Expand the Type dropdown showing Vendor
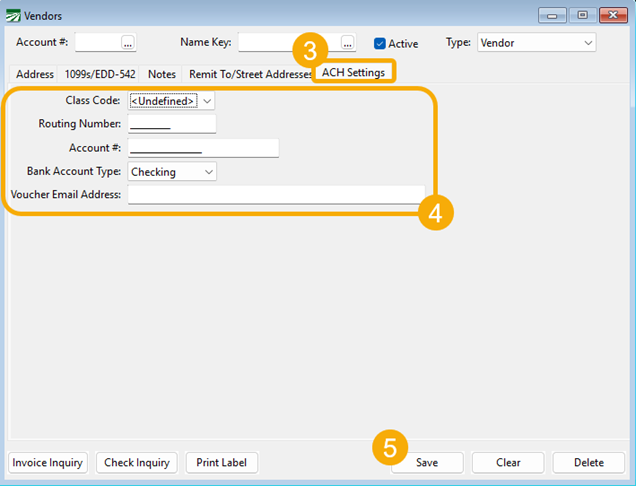 537,43
